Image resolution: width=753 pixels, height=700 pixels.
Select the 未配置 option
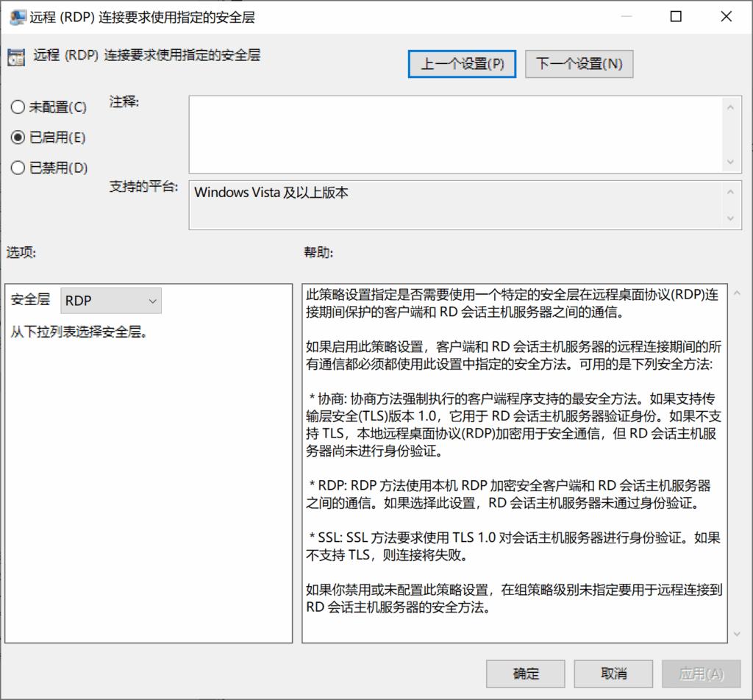(18, 107)
